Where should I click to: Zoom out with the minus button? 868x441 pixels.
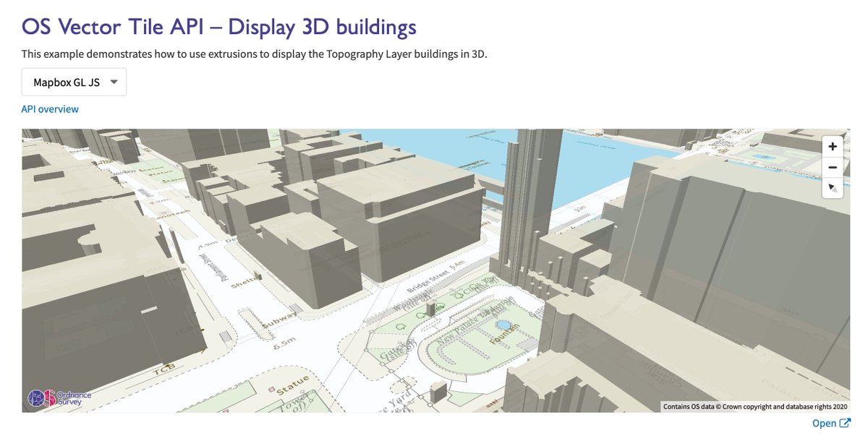click(x=833, y=167)
